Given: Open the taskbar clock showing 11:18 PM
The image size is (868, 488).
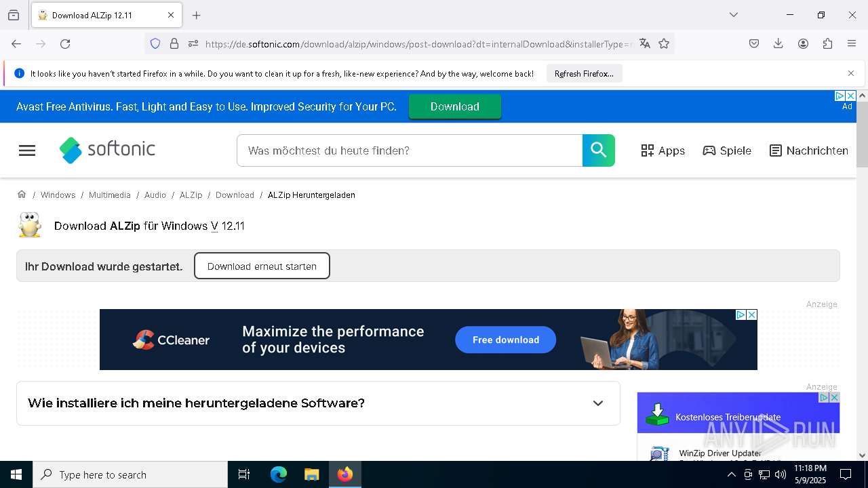Looking at the screenshot, I should click(810, 474).
